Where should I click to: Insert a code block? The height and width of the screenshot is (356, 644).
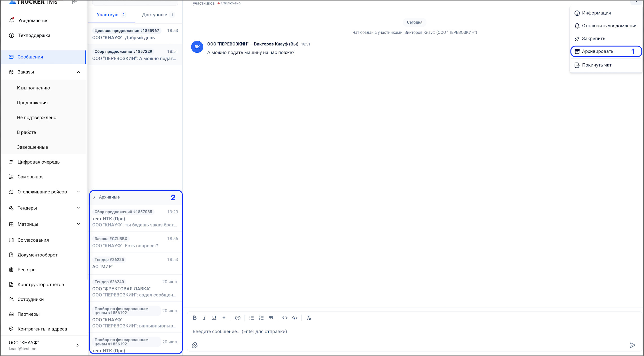point(295,318)
